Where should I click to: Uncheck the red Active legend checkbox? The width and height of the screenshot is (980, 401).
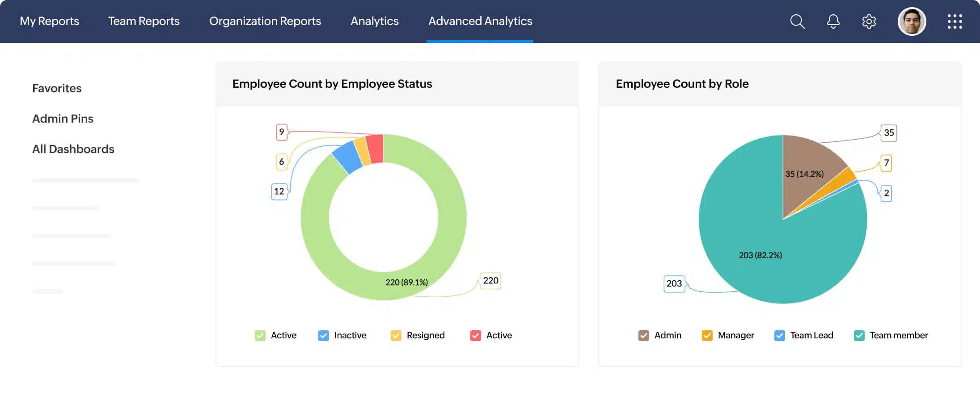476,336
